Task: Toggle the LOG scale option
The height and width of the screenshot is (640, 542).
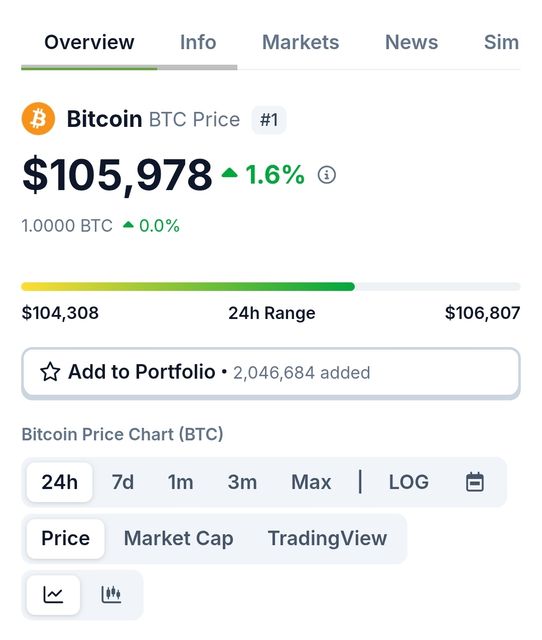Action: point(409,482)
